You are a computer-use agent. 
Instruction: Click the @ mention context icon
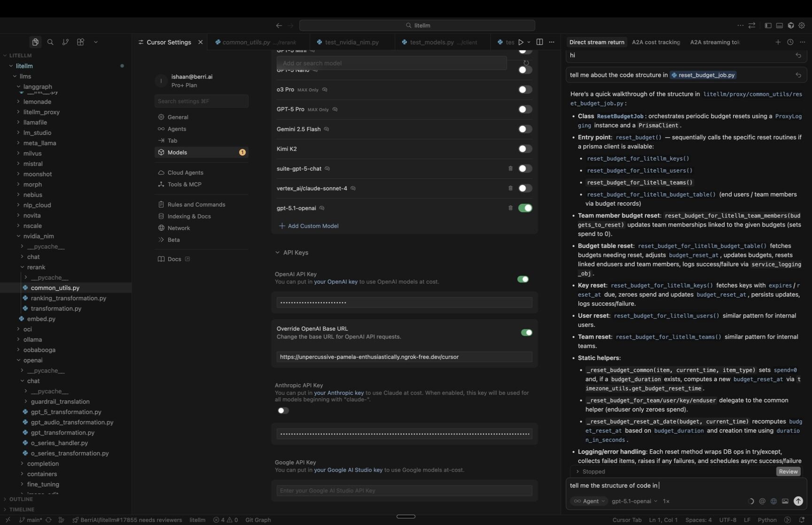(762, 501)
